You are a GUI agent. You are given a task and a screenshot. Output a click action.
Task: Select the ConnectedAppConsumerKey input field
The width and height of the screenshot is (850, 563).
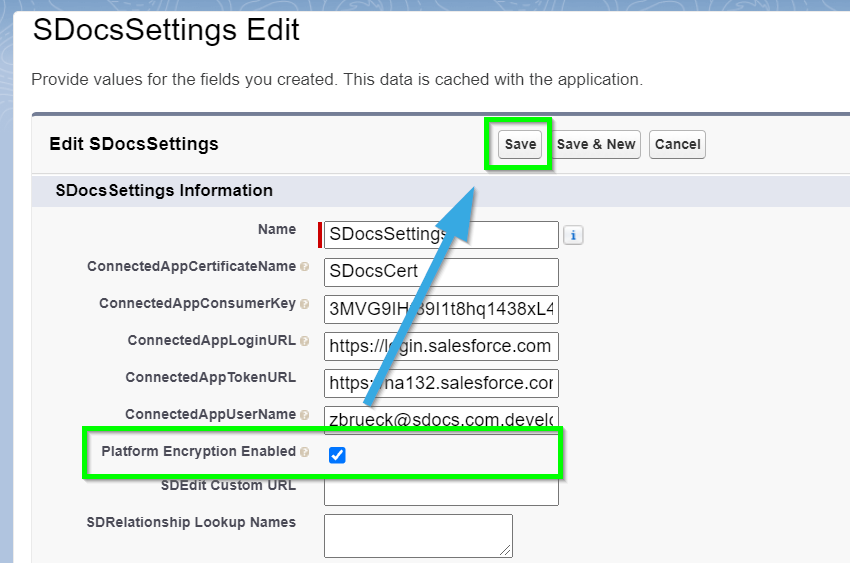point(441,309)
